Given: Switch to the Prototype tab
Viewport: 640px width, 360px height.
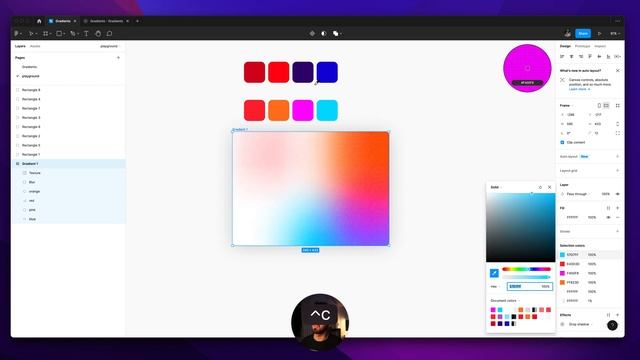Looking at the screenshot, I should (582, 46).
